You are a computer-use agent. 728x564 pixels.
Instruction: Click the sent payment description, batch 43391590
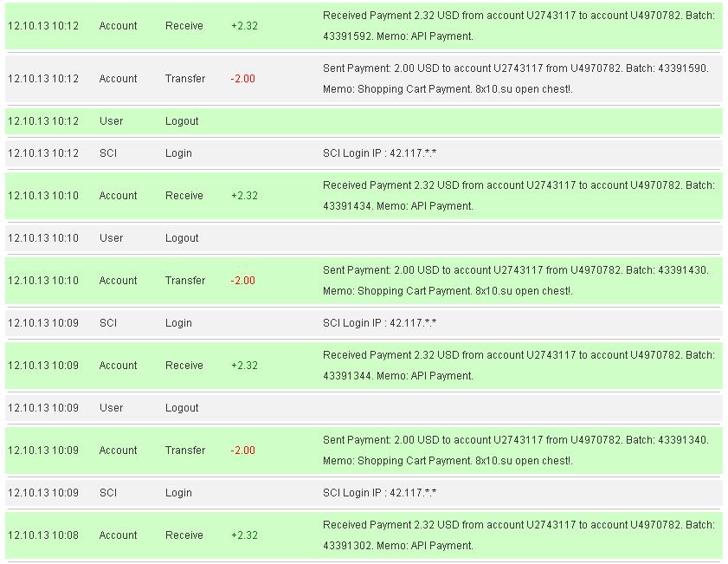coord(515,79)
